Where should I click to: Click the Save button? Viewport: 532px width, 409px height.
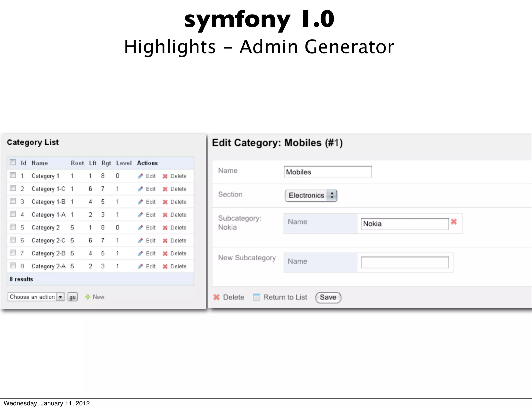coord(328,297)
